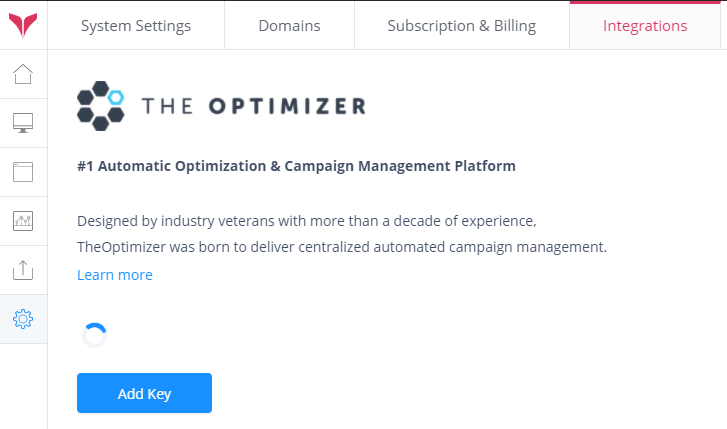This screenshot has width=727, height=429.
Task: Select the monitor icon in sidebar
Action: click(x=23, y=123)
